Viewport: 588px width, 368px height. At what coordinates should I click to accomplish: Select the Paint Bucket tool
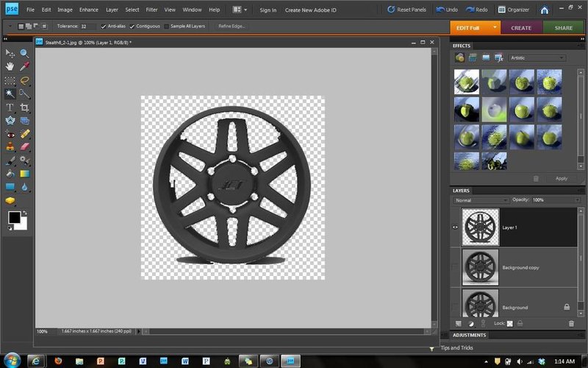coord(10,174)
